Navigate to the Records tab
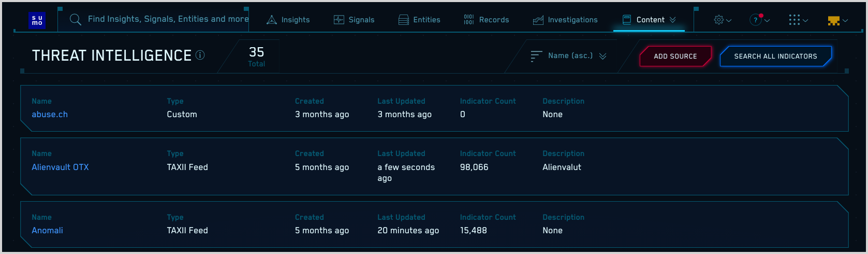 [x=487, y=20]
